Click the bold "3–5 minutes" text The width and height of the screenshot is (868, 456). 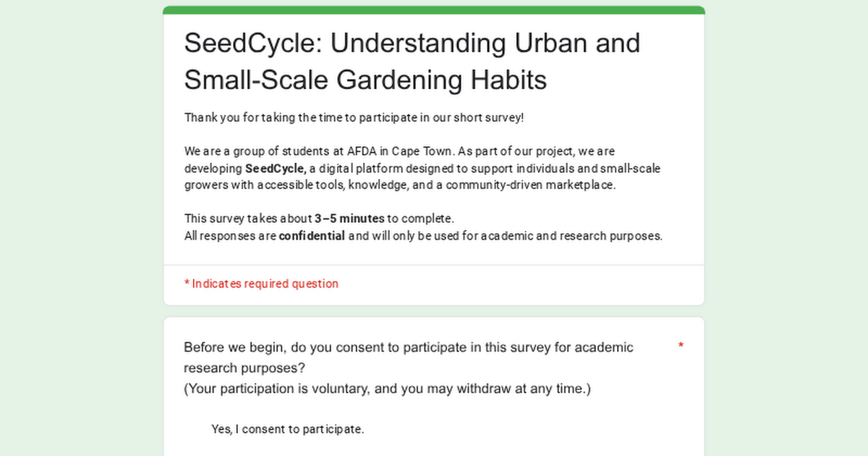349,219
